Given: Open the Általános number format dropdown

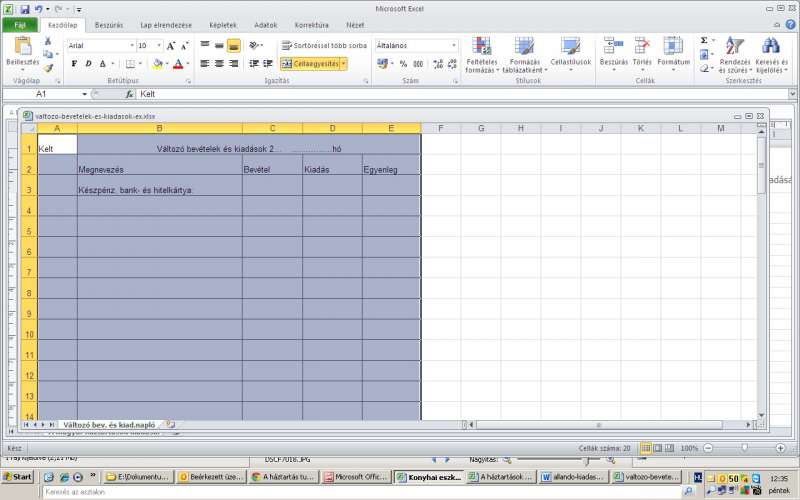Looking at the screenshot, I should coord(454,45).
